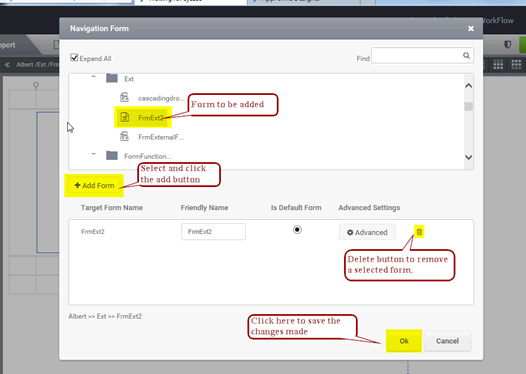Click FrmExt2 in Target Form Name column
This screenshot has height=374, width=526.
93,231
